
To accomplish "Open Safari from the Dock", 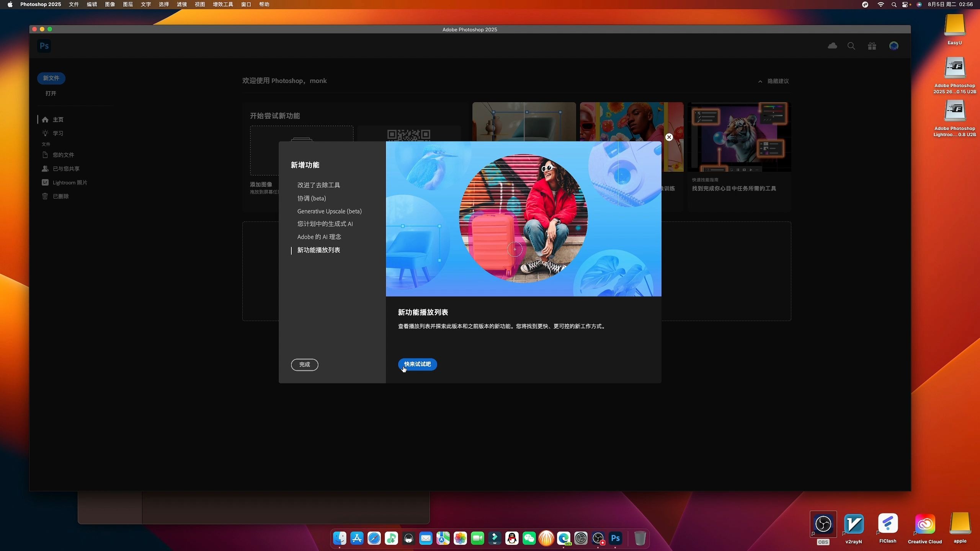I will click(374, 538).
